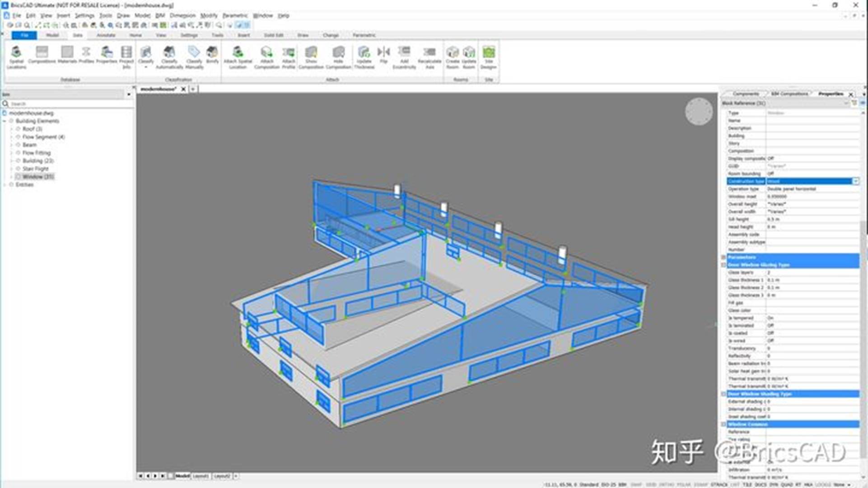Select the Beam tree item
The height and width of the screenshot is (488, 868).
pos(29,145)
